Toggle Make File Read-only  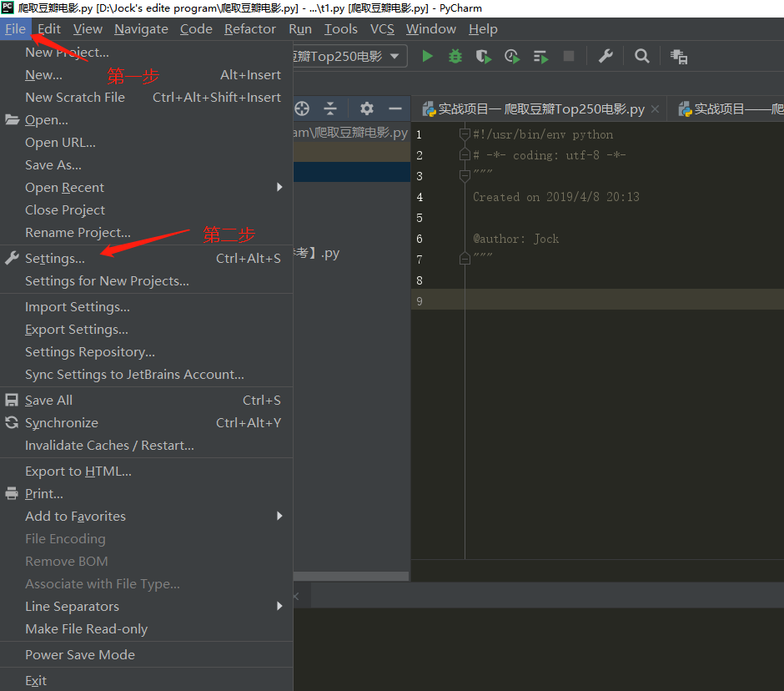point(84,628)
